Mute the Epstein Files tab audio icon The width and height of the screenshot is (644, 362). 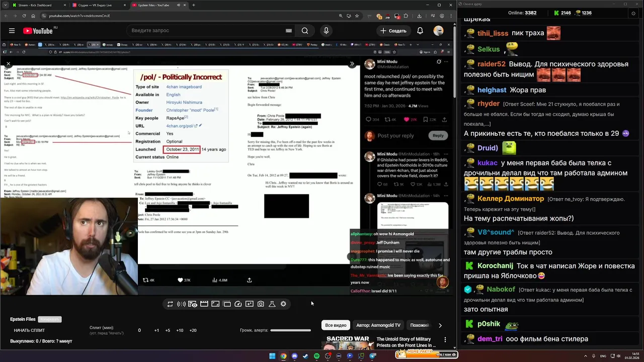point(179,5)
